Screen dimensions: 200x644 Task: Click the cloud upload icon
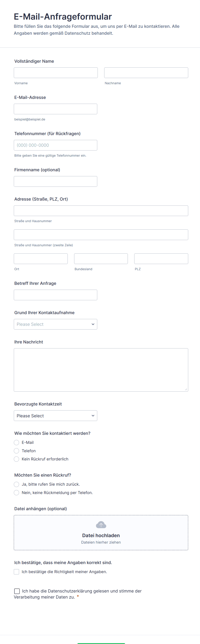101,525
